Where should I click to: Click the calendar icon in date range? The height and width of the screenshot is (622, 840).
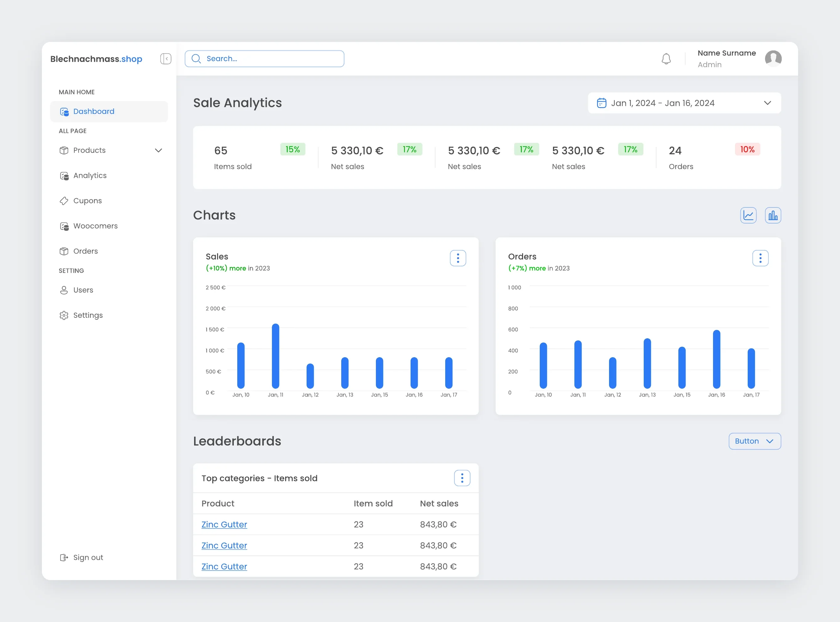[601, 103]
